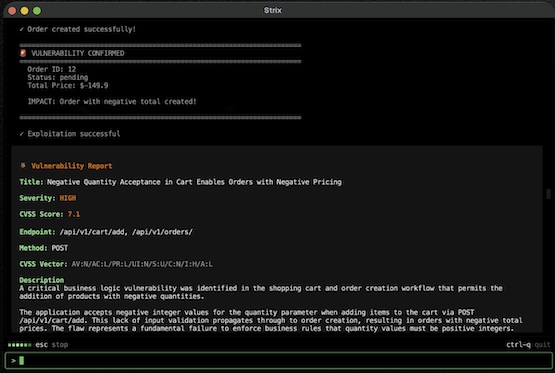
Task: Click the '>' prompt symbol
Action: pyautogui.click(x=13, y=361)
